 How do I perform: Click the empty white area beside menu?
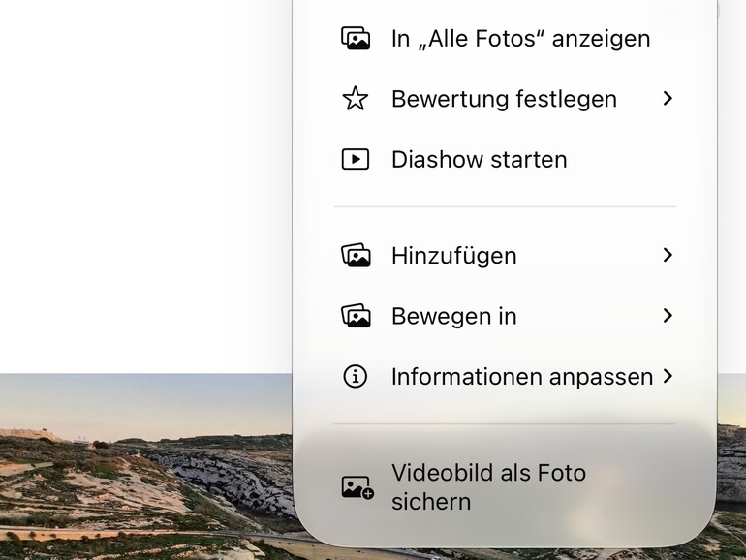tap(142, 186)
